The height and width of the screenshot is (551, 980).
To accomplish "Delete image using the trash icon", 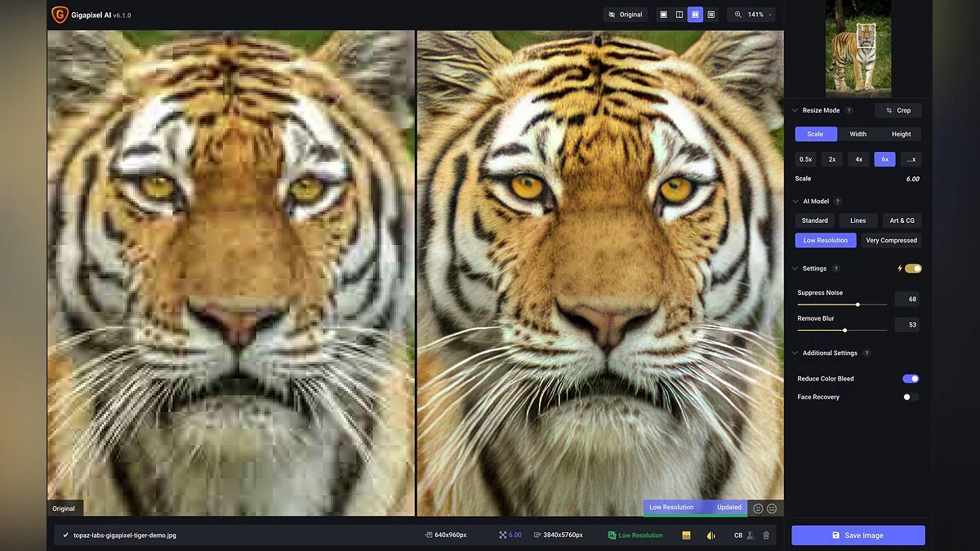I will [766, 535].
